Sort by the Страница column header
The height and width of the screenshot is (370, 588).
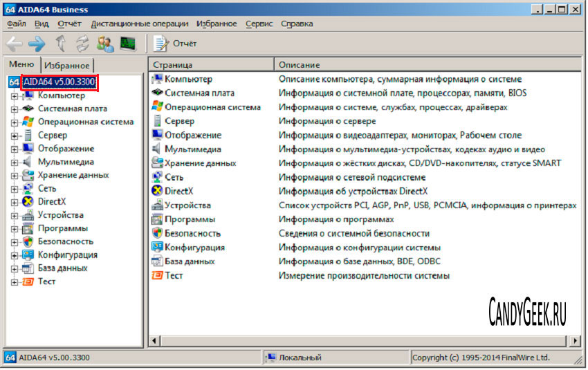pos(211,65)
